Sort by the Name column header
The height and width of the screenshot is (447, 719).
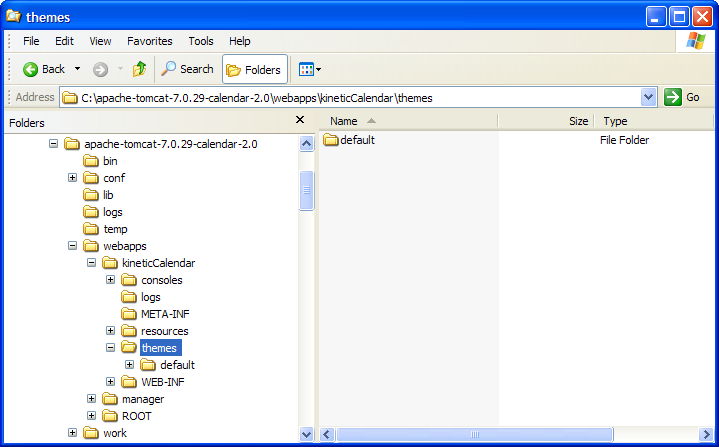click(408, 121)
